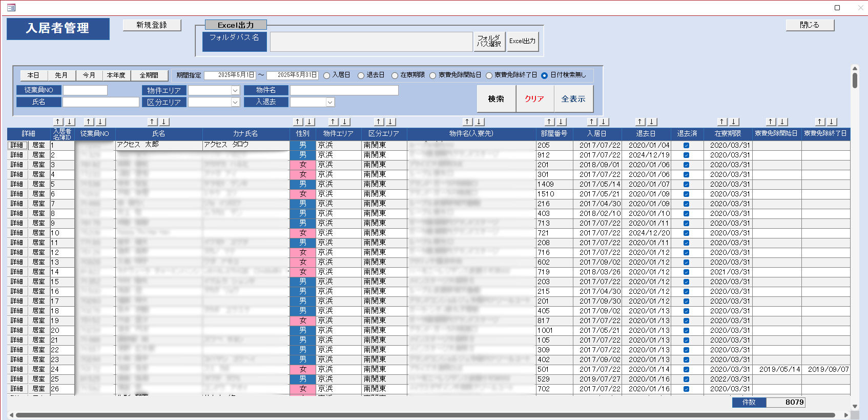Sort descending by 寮費免除終了日 column
This screenshot has height=420, width=868.
pos(832,122)
